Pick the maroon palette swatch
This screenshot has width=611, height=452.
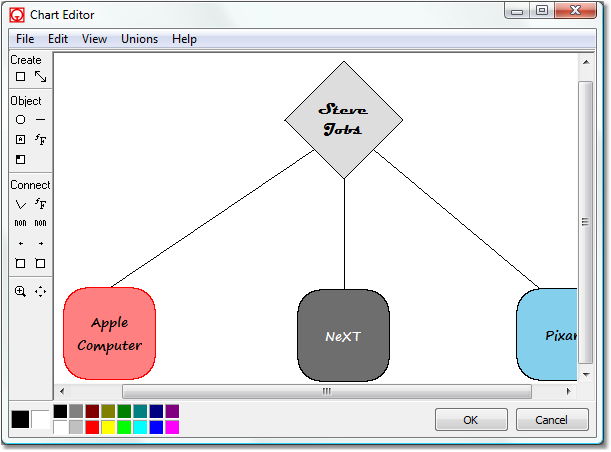[92, 411]
